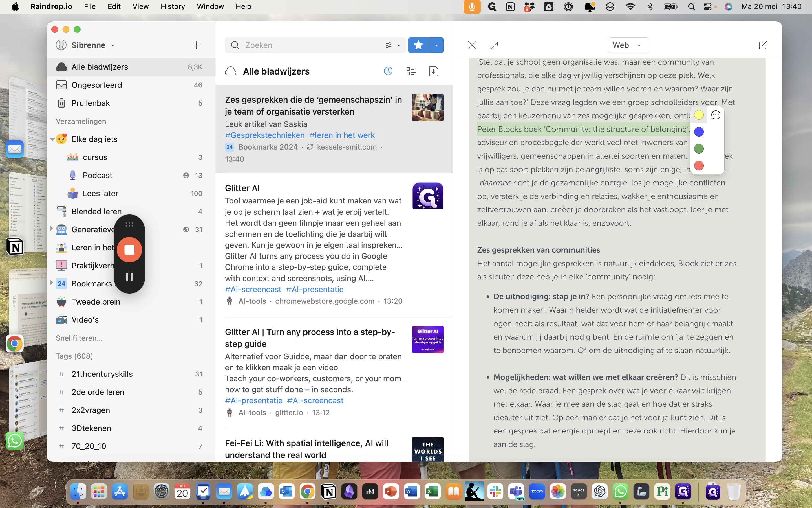Open the cursus collection
812x508 pixels.
131,157
